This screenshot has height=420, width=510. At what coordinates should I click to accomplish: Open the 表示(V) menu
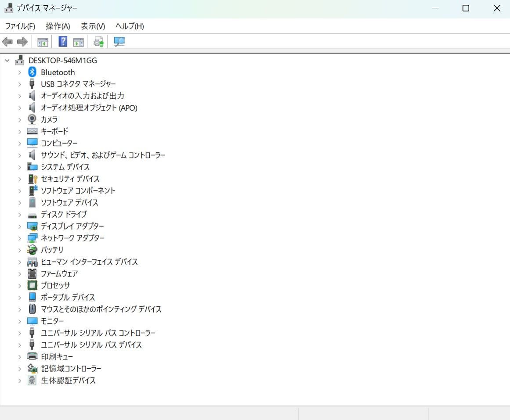[x=93, y=26]
